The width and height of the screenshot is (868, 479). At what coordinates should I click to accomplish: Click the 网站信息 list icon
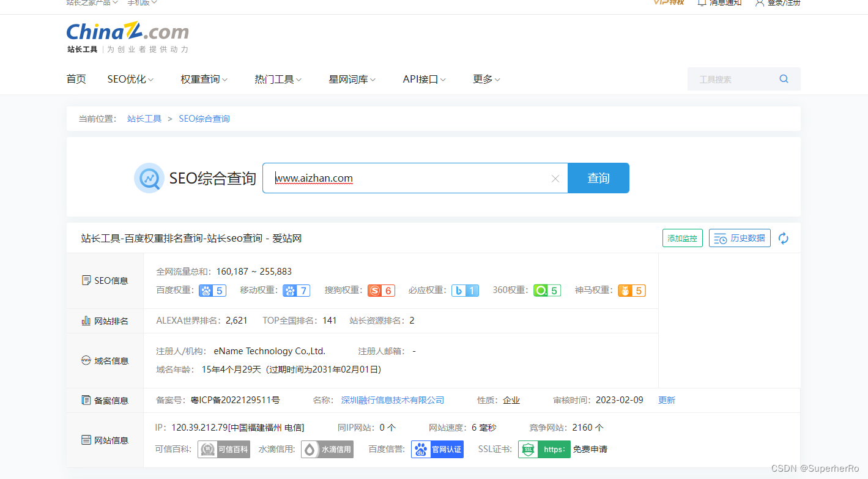pos(86,440)
